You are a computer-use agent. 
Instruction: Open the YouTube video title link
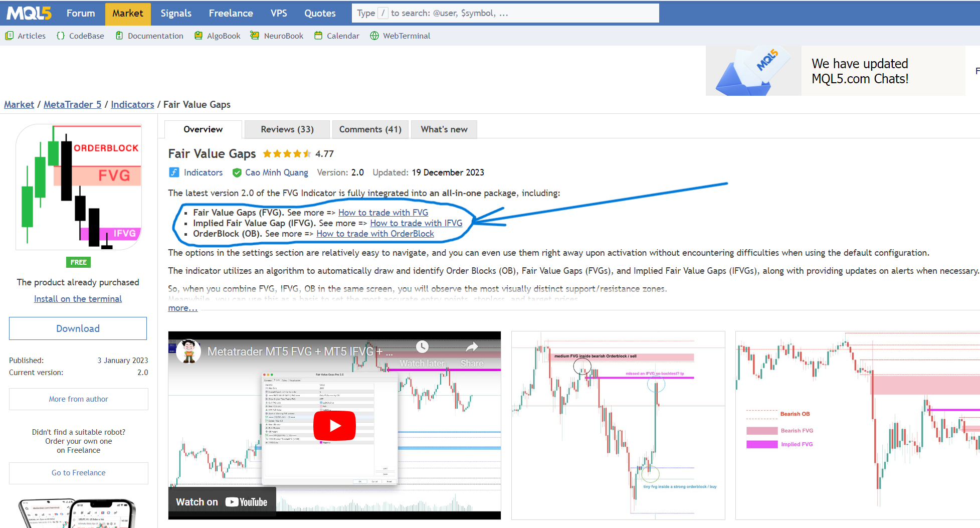(300, 351)
